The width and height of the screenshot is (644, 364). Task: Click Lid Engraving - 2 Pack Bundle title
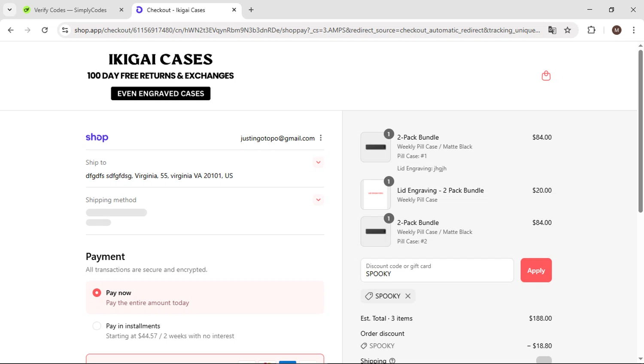440,190
